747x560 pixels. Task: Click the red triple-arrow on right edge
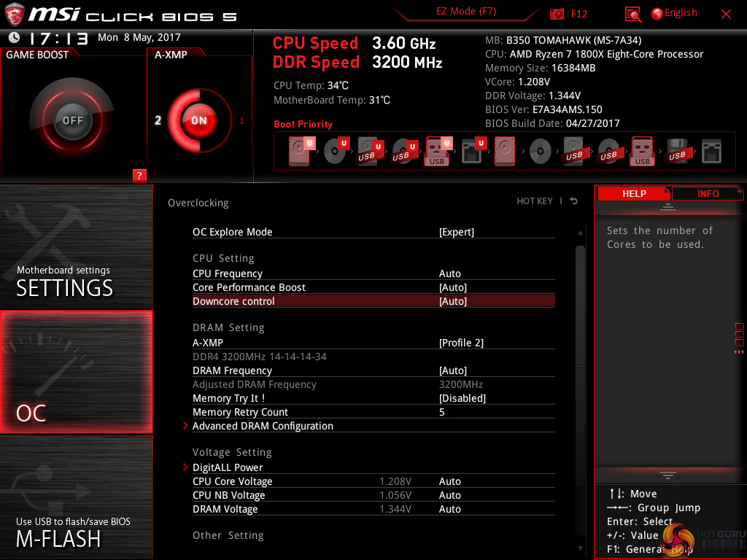pyautogui.click(x=738, y=352)
